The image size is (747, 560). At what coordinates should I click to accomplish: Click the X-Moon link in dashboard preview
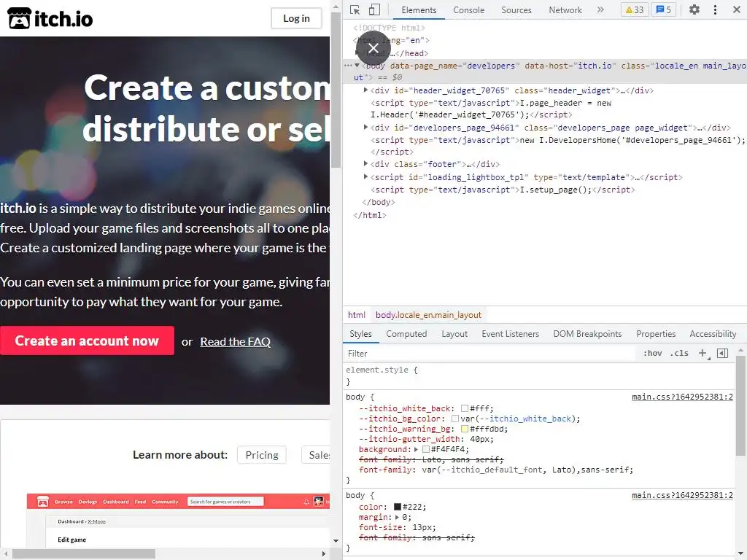[x=97, y=521]
